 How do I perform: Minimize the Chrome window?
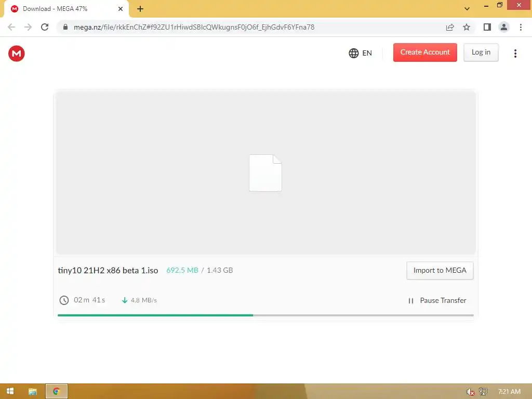[x=486, y=5]
